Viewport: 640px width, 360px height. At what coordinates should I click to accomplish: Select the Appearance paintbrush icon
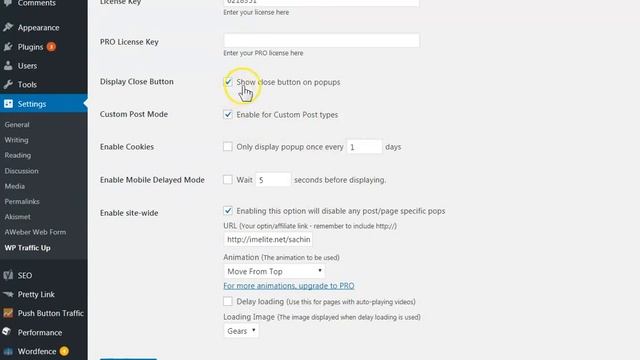click(8, 27)
